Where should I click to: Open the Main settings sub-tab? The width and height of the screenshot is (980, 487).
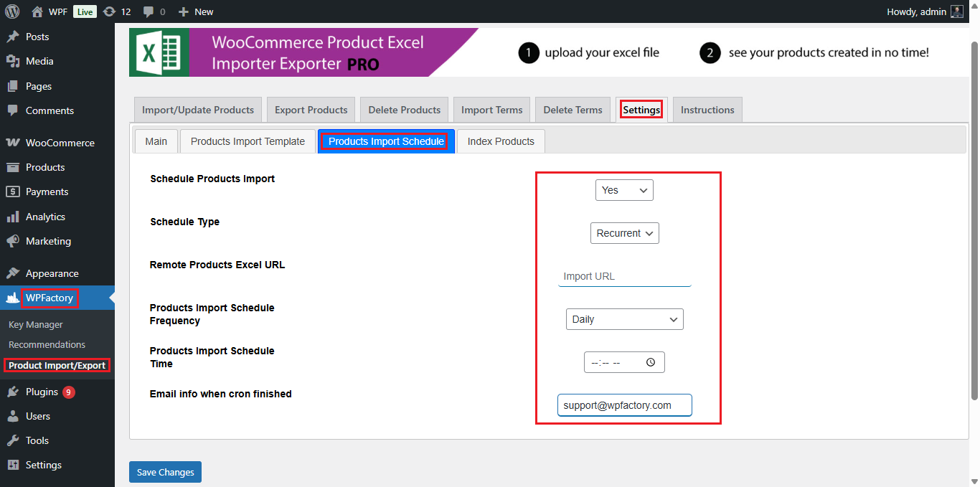[x=156, y=141]
